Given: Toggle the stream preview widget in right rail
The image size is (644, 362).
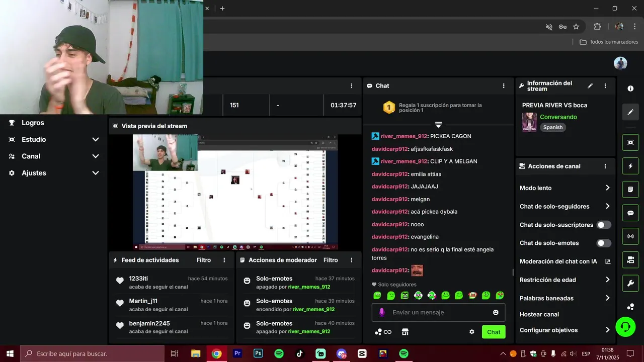Looking at the screenshot, I should pos(630,142).
